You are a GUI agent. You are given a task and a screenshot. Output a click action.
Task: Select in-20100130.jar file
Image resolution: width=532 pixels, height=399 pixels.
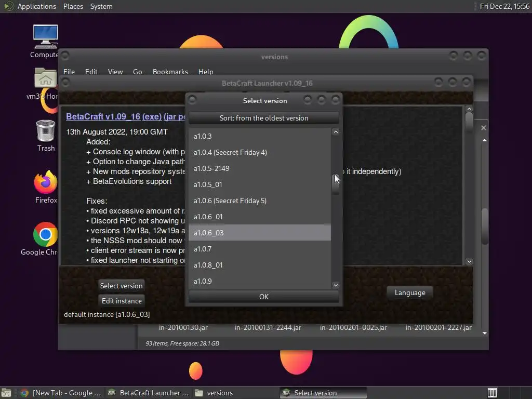(183, 327)
